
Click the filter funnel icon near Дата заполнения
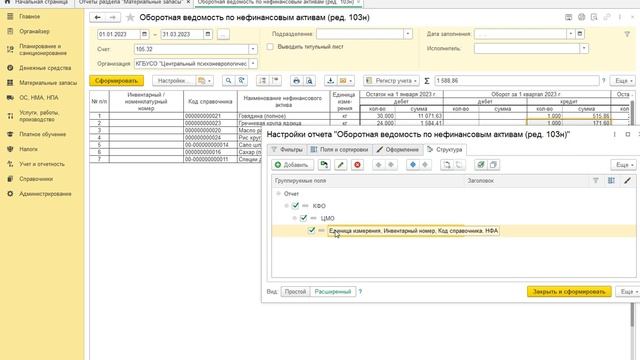point(627,34)
